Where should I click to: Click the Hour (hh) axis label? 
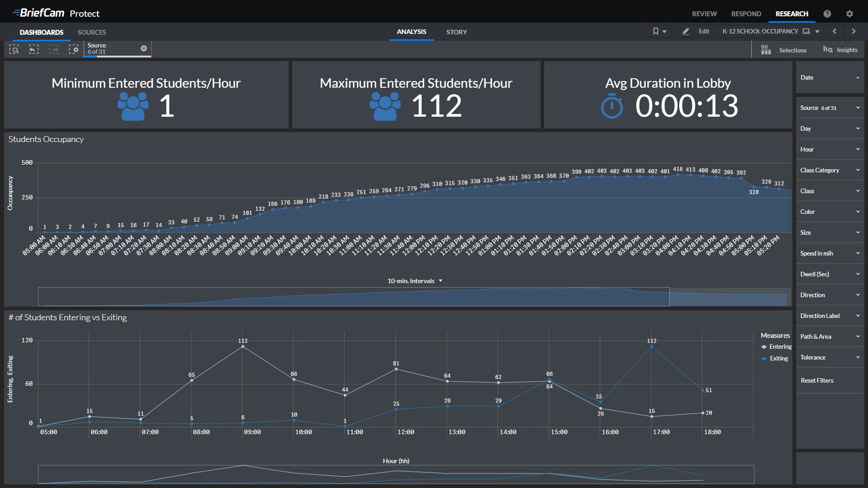click(x=396, y=461)
